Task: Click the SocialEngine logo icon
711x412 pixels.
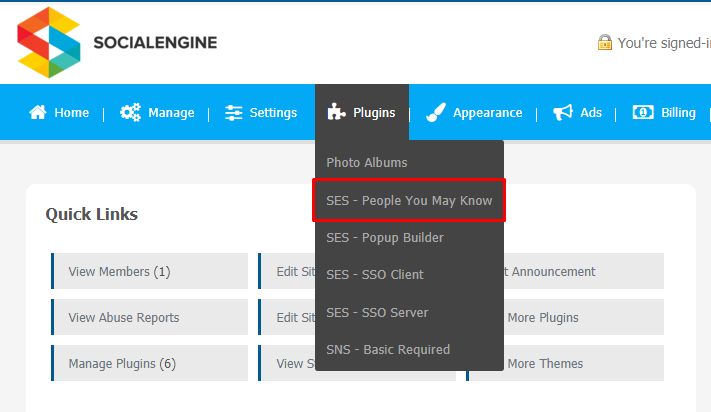Action: pos(49,43)
